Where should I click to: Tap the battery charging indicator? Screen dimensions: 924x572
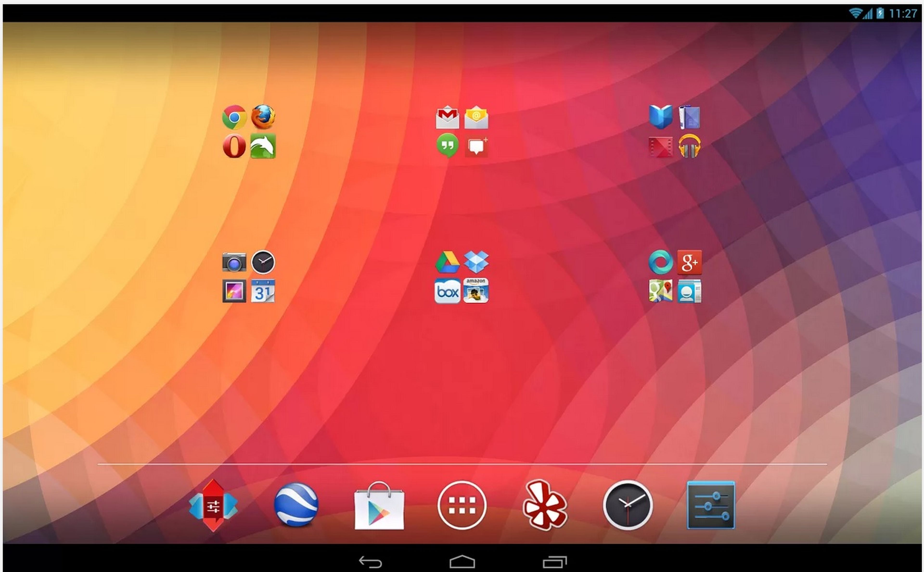880,13
